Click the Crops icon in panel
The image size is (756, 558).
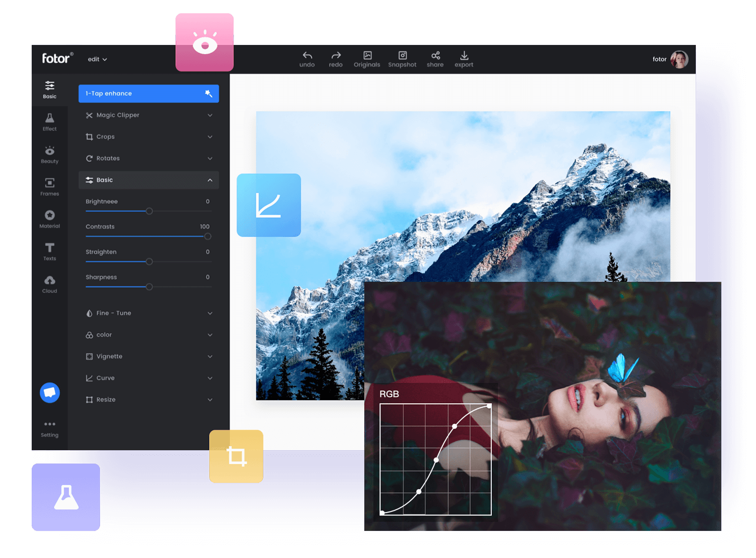tap(89, 137)
